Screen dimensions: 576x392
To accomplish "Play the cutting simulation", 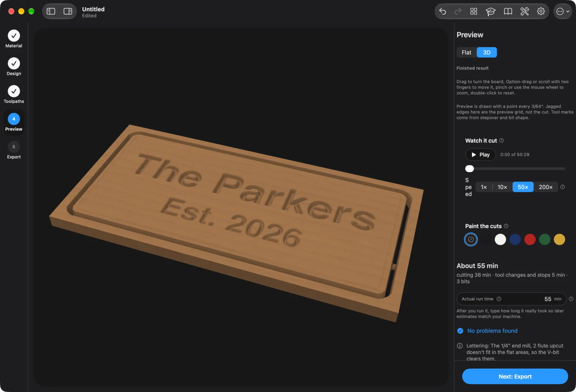I will click(x=481, y=155).
